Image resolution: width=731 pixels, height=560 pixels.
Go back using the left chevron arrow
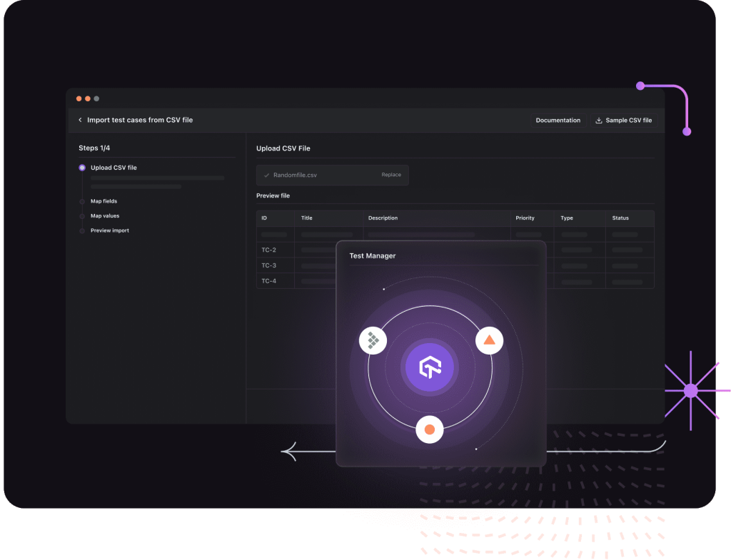[x=80, y=120]
